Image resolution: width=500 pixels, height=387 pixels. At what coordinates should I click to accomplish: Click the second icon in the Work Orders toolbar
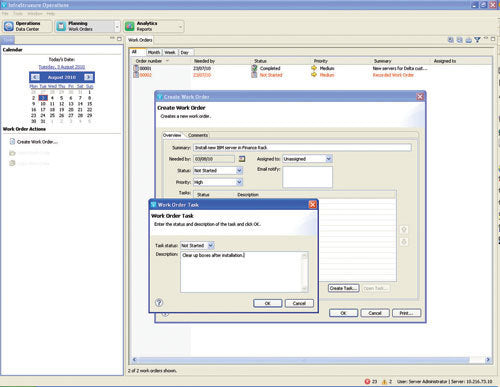tap(460, 40)
